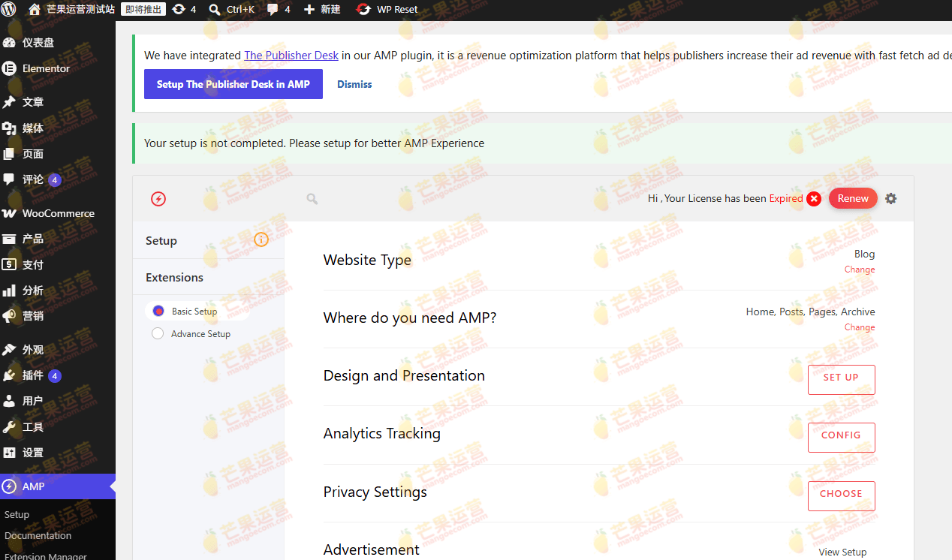Click the 评论 badge showing 4
952x560 pixels.
click(55, 180)
